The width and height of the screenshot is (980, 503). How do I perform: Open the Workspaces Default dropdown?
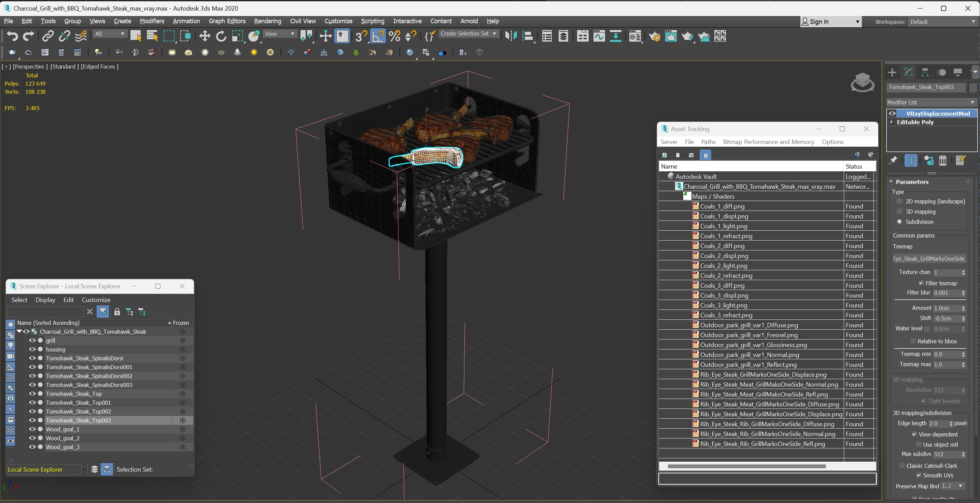pyautogui.click(x=943, y=22)
